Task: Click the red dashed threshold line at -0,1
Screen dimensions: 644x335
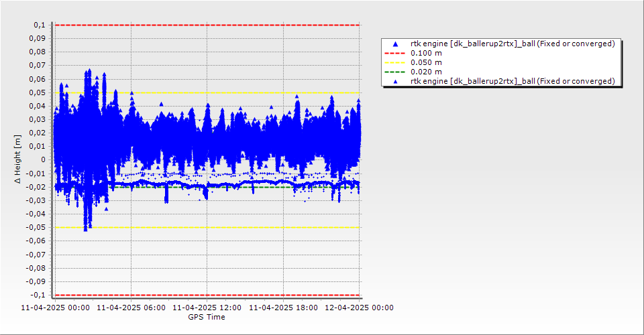Action: click(207, 295)
